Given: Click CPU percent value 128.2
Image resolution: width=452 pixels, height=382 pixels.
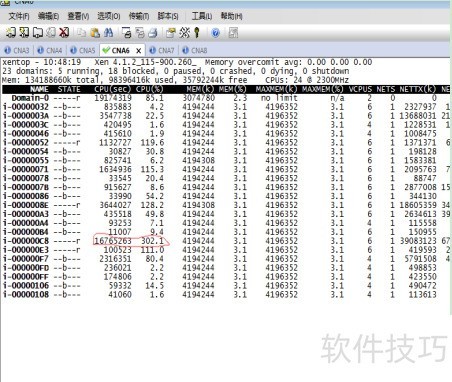Looking at the screenshot, I should click(152, 205).
